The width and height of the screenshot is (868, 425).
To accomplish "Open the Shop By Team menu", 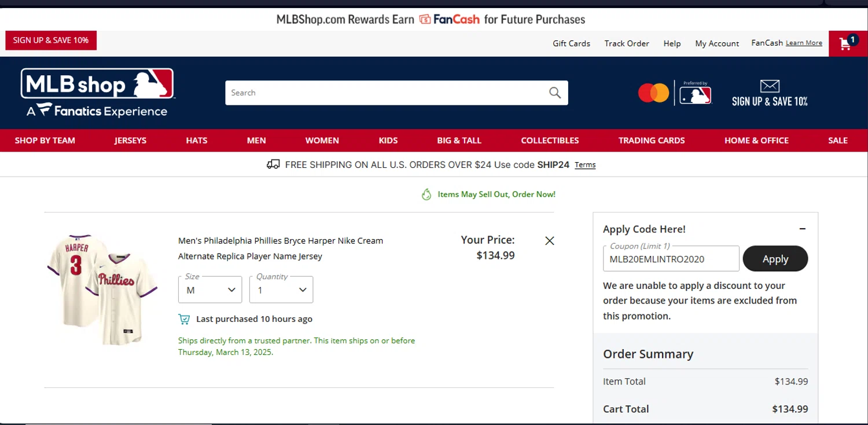I will pos(45,140).
